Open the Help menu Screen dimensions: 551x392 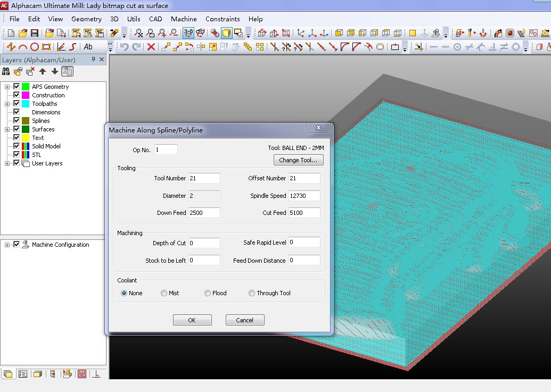coord(256,19)
